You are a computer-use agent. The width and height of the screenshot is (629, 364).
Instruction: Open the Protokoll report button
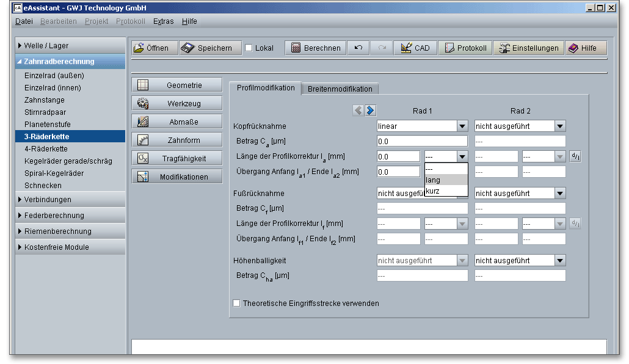coord(465,48)
